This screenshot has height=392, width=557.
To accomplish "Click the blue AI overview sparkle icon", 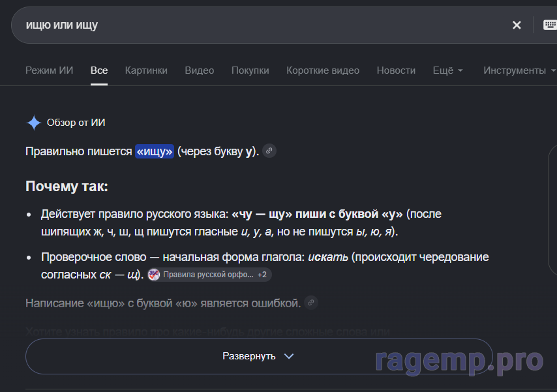I will click(34, 123).
